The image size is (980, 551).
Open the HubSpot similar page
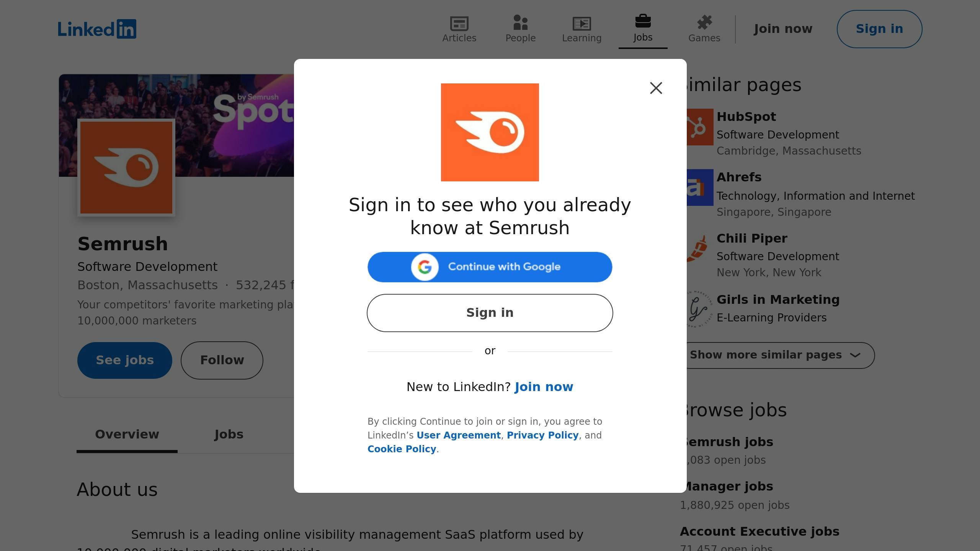(746, 117)
